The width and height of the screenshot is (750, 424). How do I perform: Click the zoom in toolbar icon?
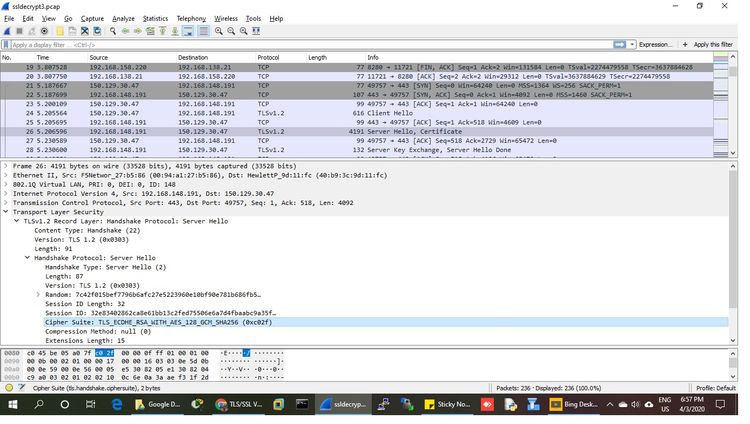pos(217,31)
